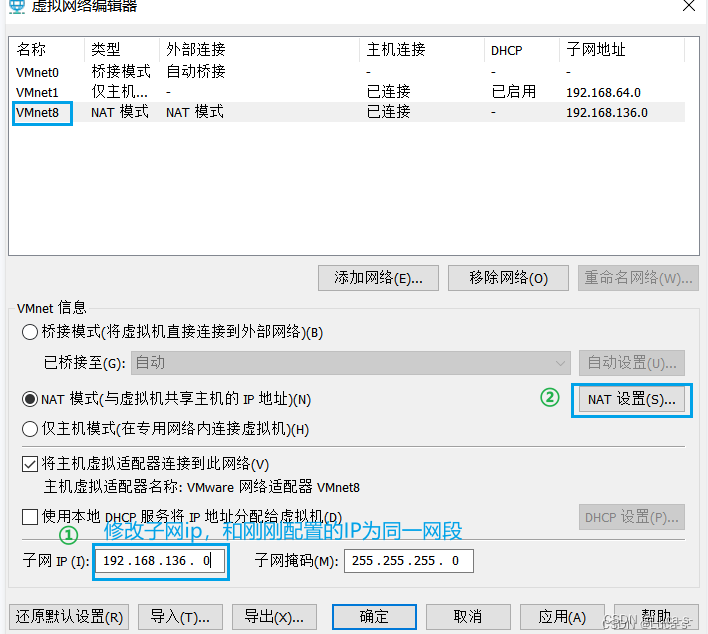This screenshot has height=634, width=708.
Task: Toggle 将主机虚拟适配器连接到此网络 checkbox
Action: tap(30, 464)
